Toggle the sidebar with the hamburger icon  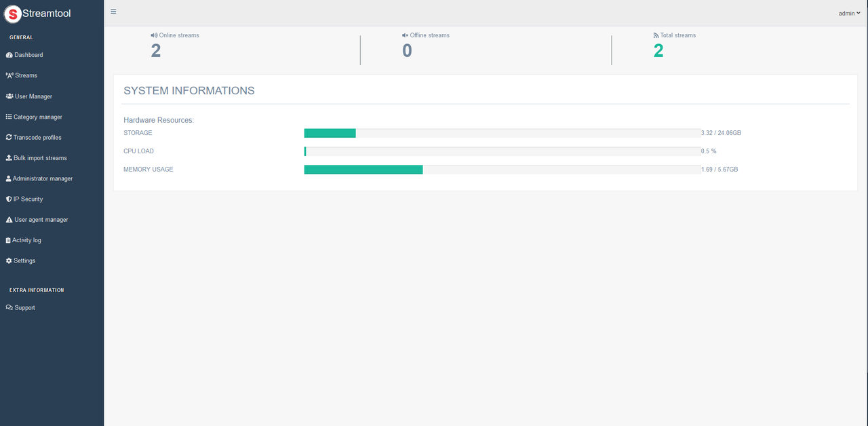[113, 12]
